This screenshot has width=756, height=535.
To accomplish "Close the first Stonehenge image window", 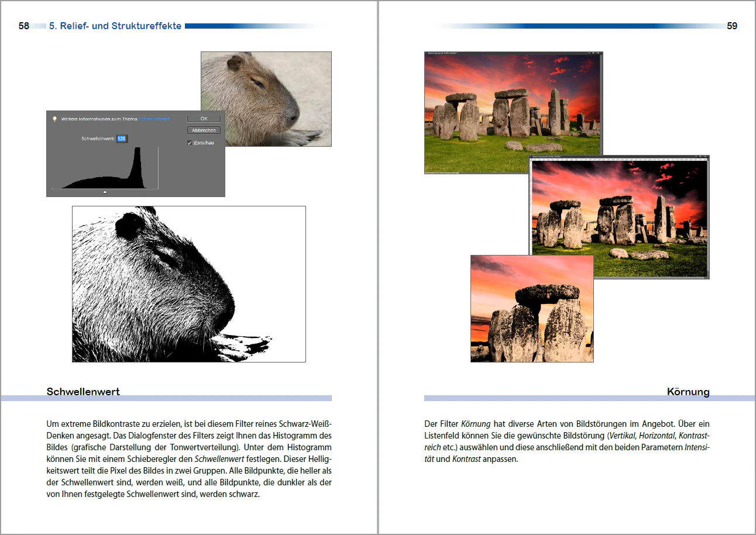I will [x=598, y=53].
